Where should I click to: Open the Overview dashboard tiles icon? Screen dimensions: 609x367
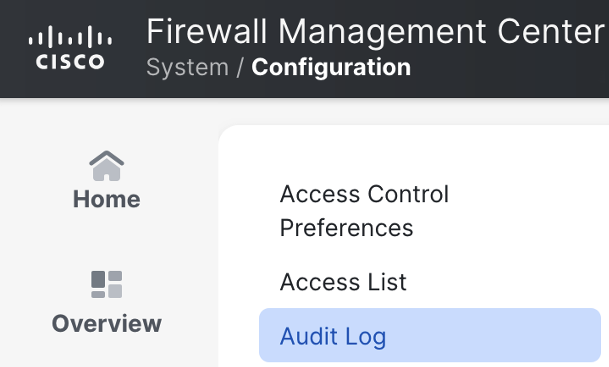(106, 284)
